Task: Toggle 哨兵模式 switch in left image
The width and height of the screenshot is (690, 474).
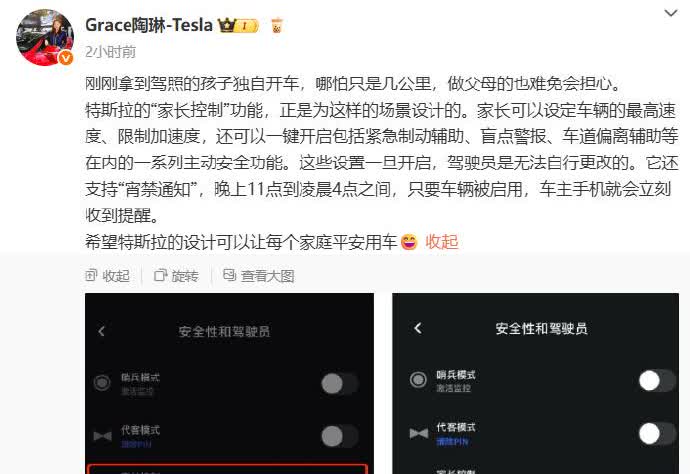Action: coord(340,384)
